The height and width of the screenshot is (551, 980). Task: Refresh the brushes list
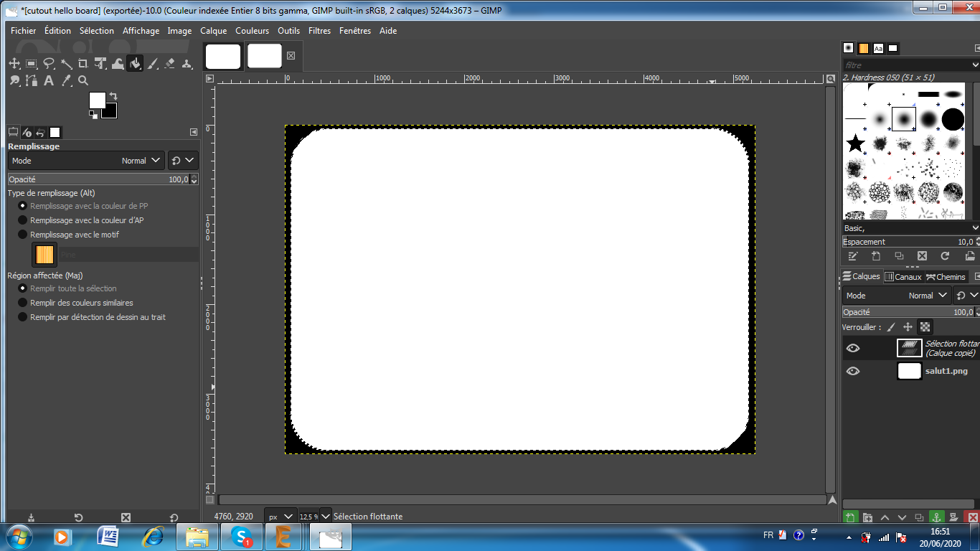945,256
